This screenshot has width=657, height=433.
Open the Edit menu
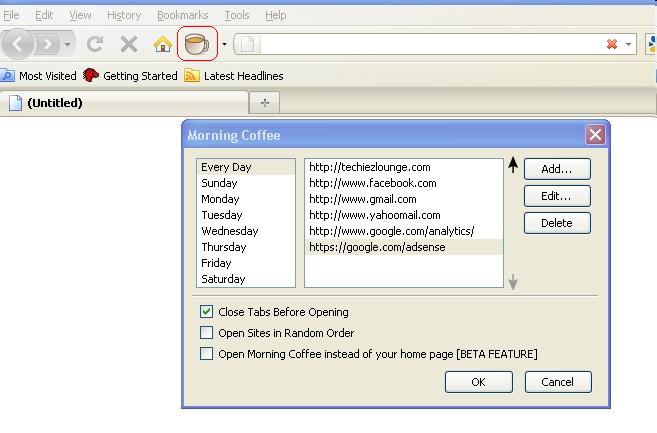point(44,15)
